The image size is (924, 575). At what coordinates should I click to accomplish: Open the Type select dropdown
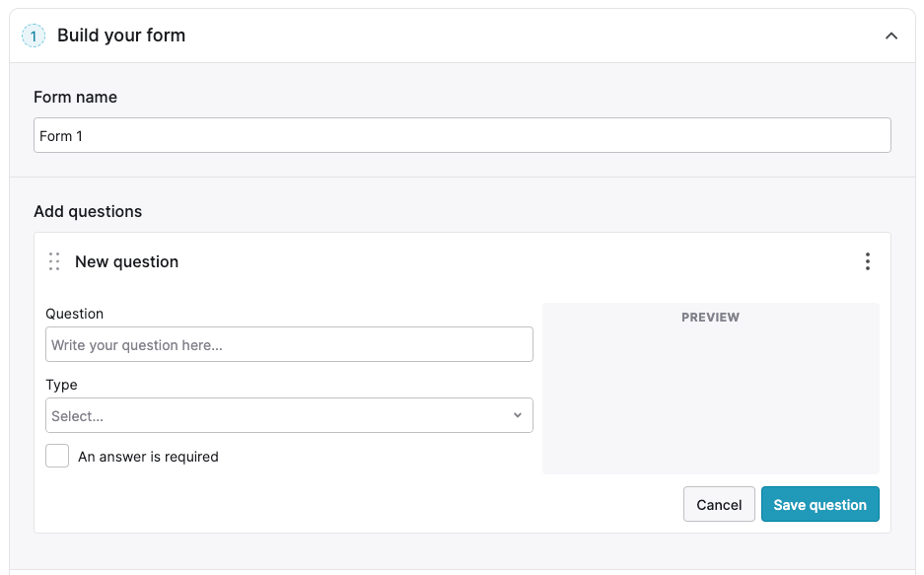point(289,415)
